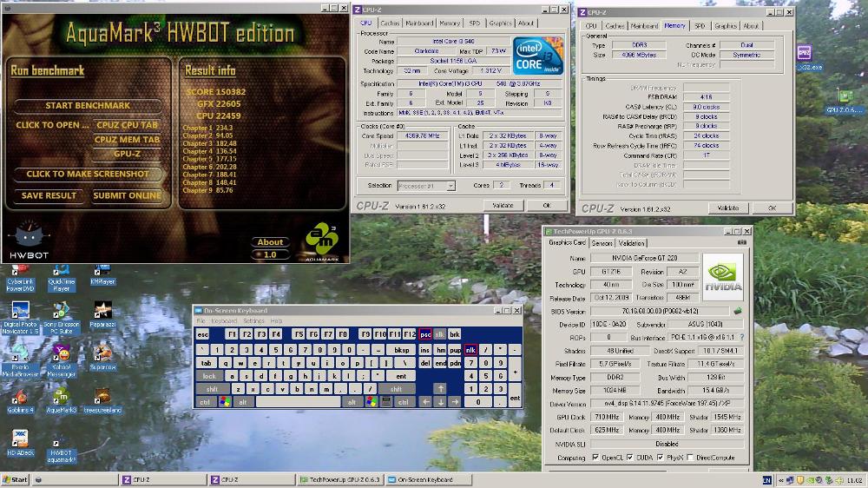Viewport: 868px width, 488px height.
Task: Click the lock key on On-Screen Keyboard
Action: (209, 376)
